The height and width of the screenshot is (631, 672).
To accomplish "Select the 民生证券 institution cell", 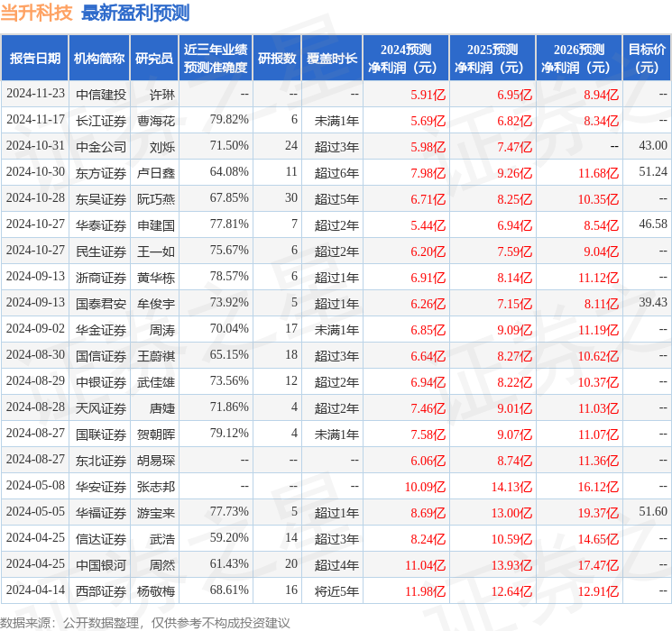I will tap(101, 251).
